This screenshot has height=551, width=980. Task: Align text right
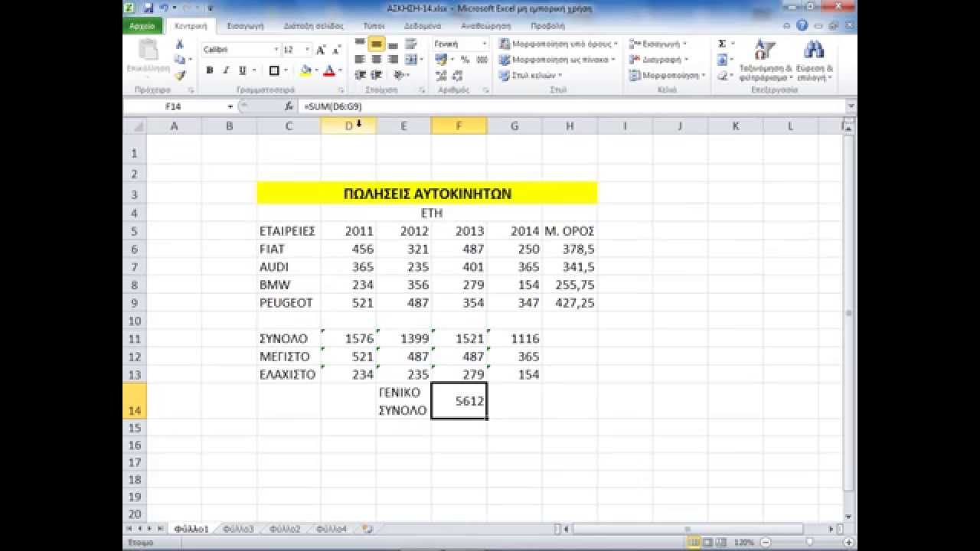pyautogui.click(x=392, y=59)
